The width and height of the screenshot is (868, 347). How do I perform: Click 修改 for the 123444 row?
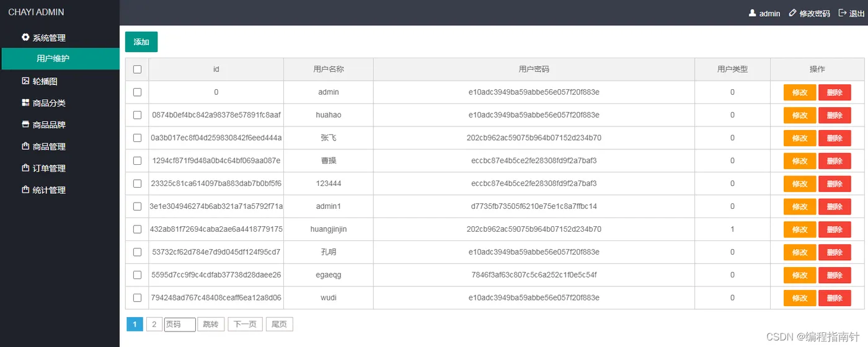800,184
